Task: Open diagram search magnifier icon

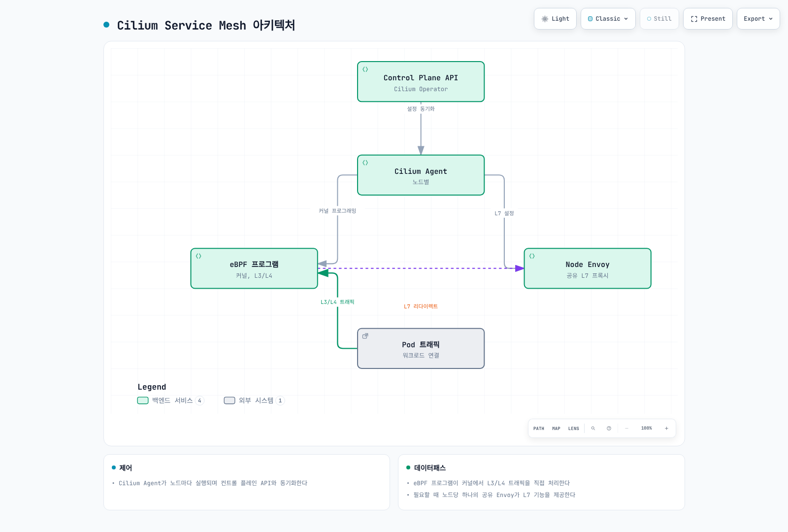Action: point(593,429)
